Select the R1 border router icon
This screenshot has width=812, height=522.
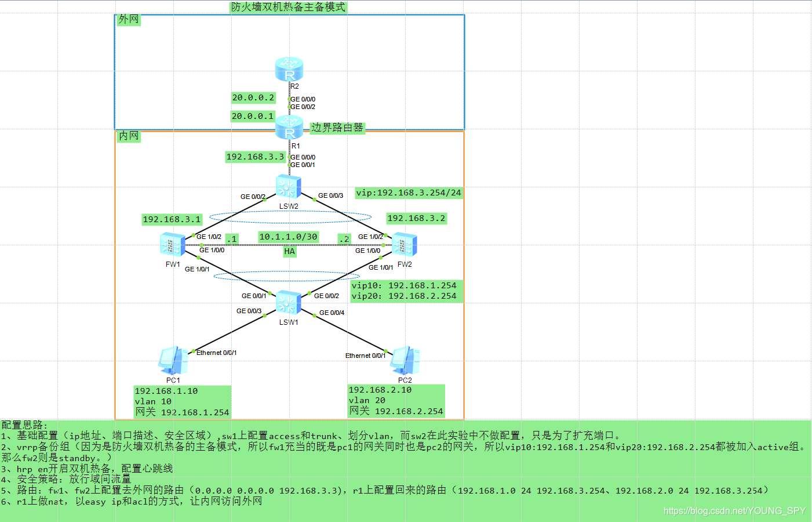coord(289,128)
